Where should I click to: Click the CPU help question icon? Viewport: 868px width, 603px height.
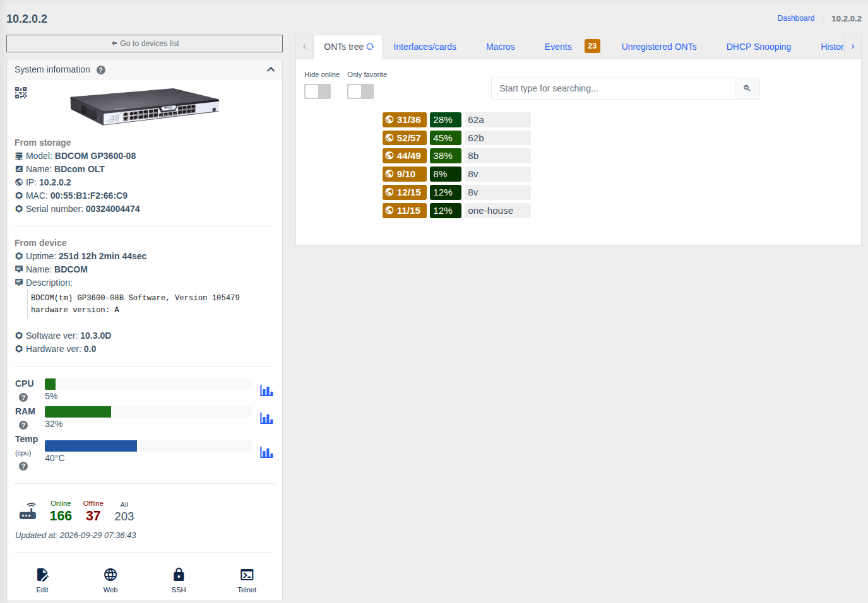[23, 397]
